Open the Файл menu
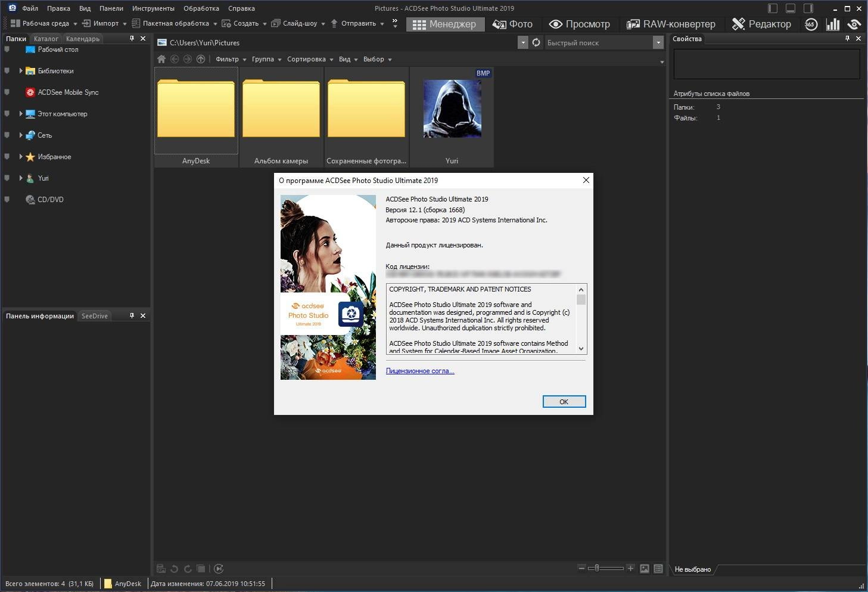868x592 pixels. point(30,8)
